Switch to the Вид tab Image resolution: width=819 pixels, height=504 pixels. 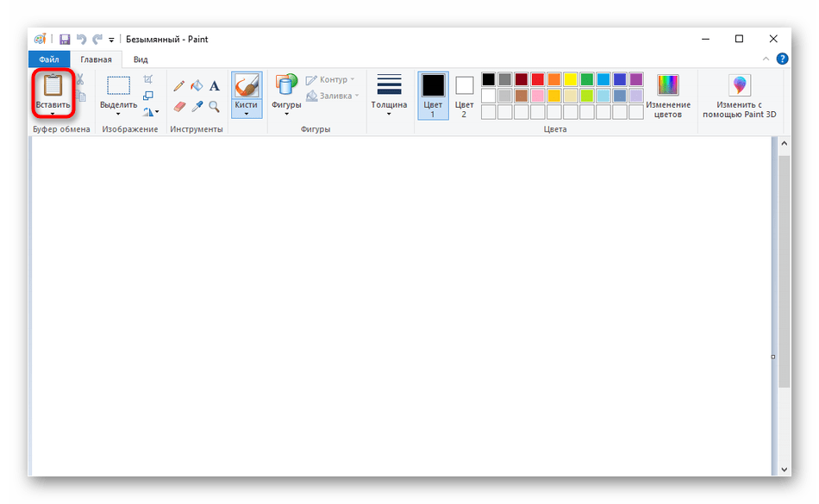[141, 59]
